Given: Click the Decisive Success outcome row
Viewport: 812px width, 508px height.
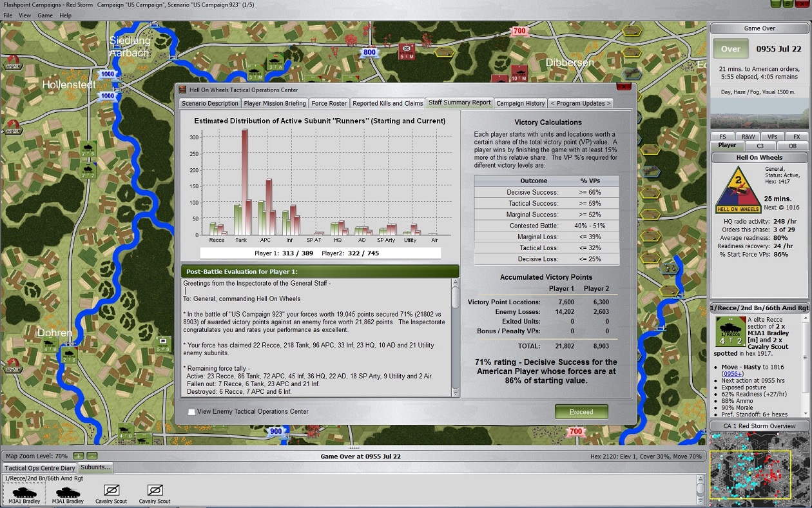Looking at the screenshot, I should [546, 192].
